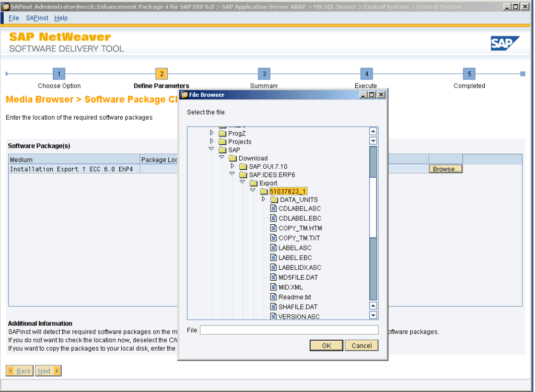Screen dimensions: 535x392
Task: Collapse the Export folder node
Action: click(x=242, y=182)
